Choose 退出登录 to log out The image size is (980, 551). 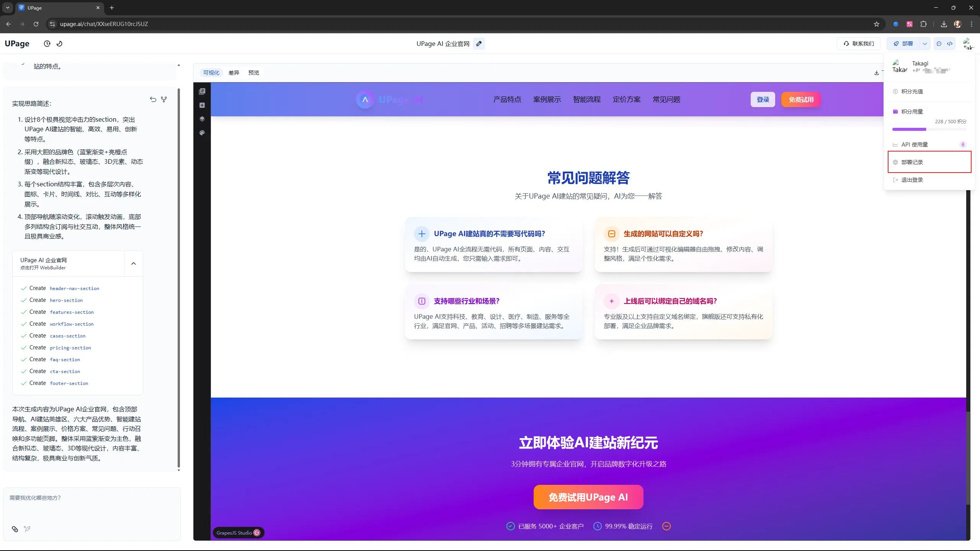click(929, 180)
